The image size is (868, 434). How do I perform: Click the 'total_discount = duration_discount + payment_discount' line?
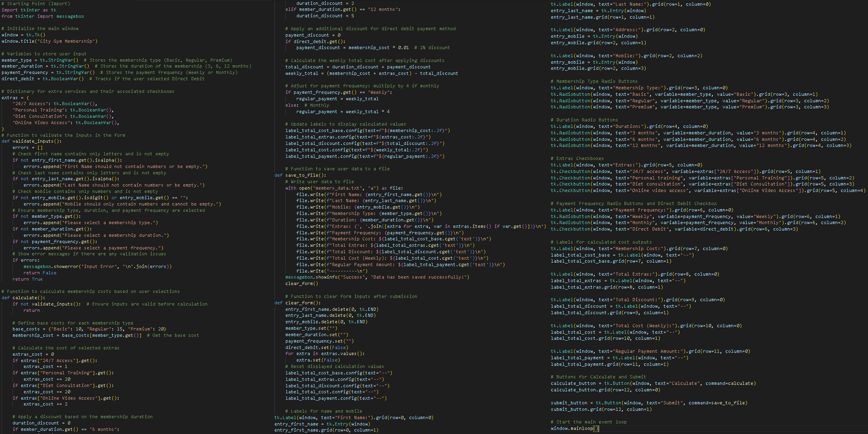358,67
